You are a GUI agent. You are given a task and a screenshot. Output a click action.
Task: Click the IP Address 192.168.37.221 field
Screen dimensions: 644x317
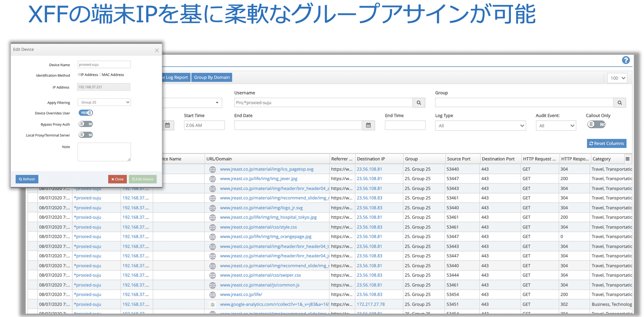[104, 87]
